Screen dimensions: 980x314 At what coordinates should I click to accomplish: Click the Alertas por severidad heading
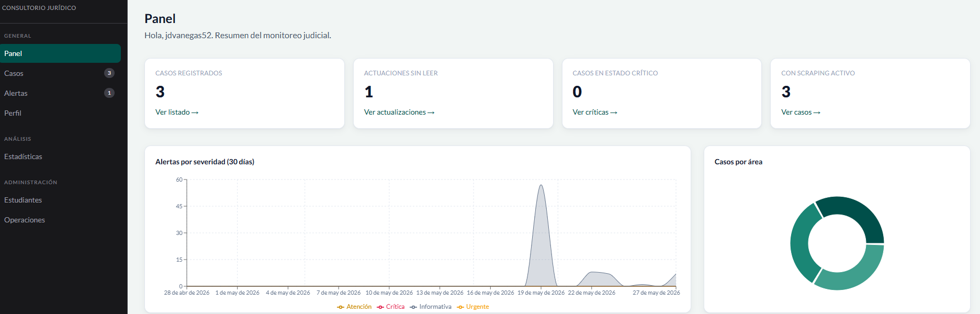(205, 162)
